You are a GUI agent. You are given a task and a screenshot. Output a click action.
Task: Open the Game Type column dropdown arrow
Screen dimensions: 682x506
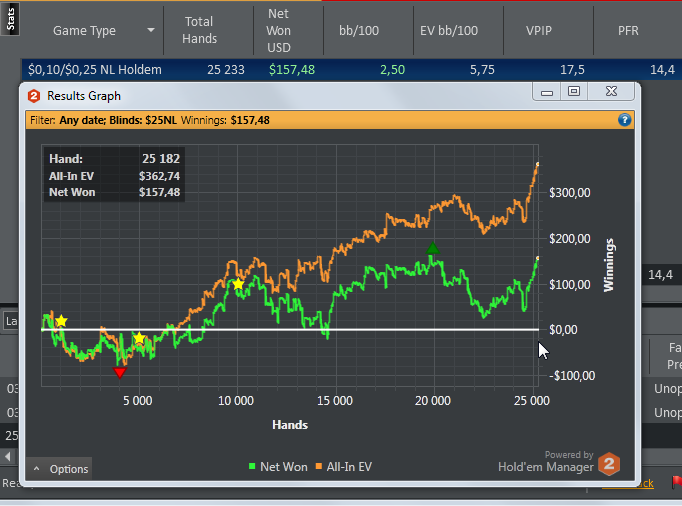pyautogui.click(x=151, y=30)
